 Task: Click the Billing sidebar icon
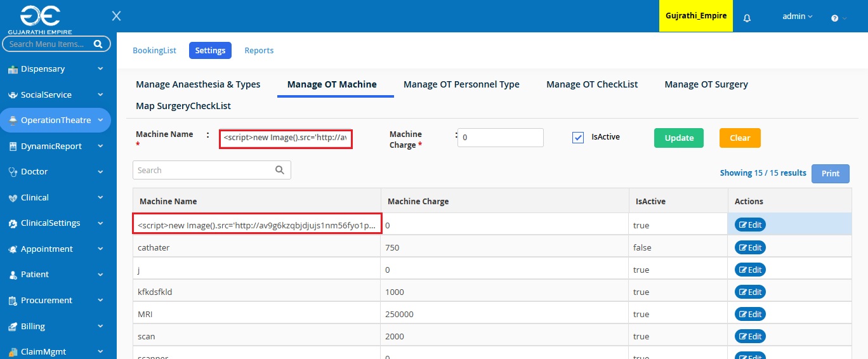(x=13, y=327)
